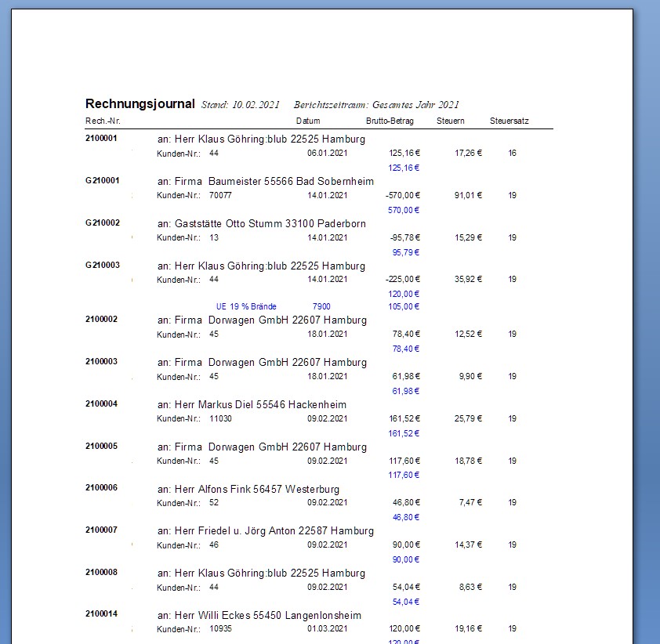
Task: Click the Berichtszeitraum Gesamtes Jahr 2021 text
Action: tap(376, 105)
